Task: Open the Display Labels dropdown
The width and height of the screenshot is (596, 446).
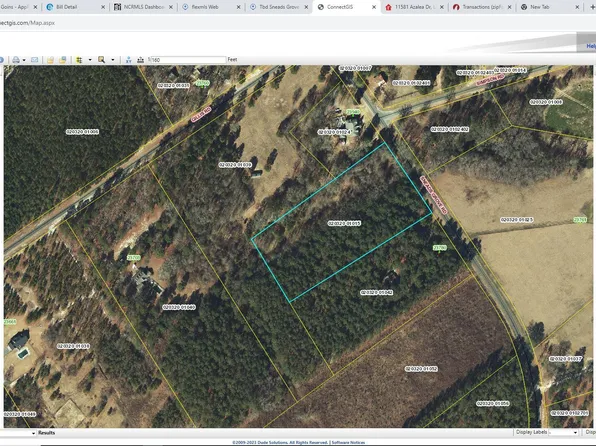Action: click(563, 432)
